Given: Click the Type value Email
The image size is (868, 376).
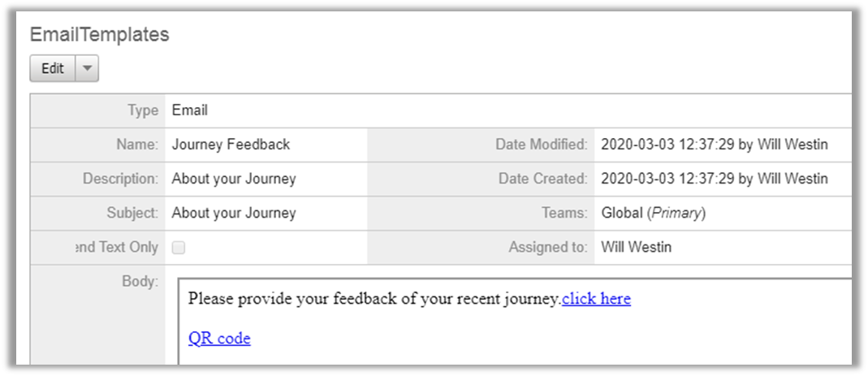Looking at the screenshot, I should pyautogui.click(x=189, y=110).
